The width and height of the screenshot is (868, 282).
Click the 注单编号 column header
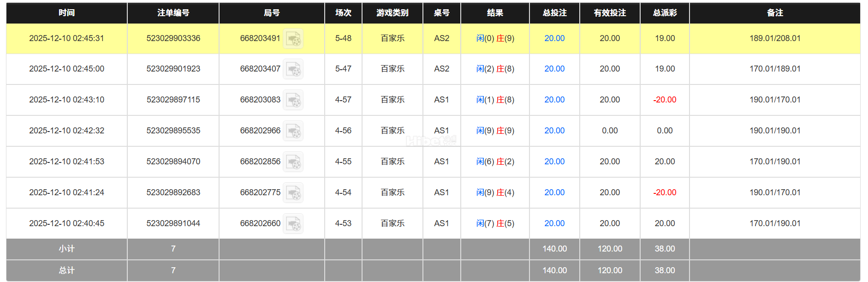point(173,13)
